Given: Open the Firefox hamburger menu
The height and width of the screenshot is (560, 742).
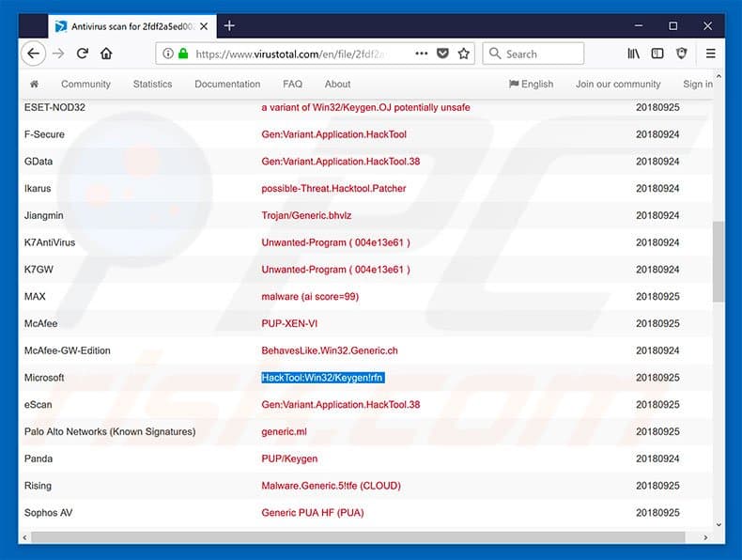Looking at the screenshot, I should [x=710, y=54].
